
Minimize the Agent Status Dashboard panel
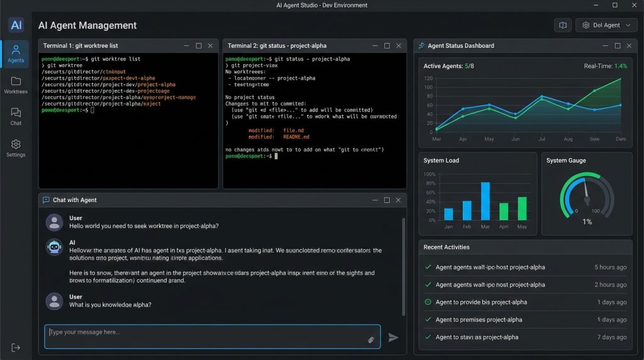point(606,45)
